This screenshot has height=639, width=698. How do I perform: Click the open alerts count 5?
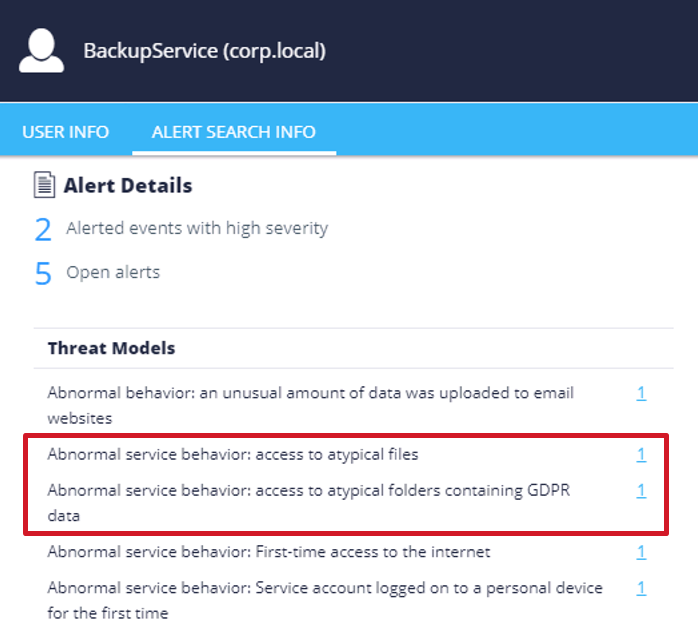tap(43, 273)
